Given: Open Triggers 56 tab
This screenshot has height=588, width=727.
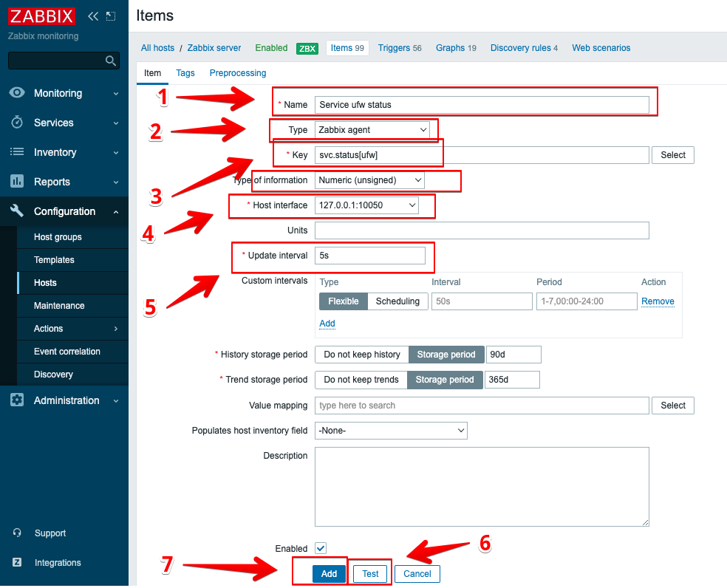Looking at the screenshot, I should tap(400, 48).
